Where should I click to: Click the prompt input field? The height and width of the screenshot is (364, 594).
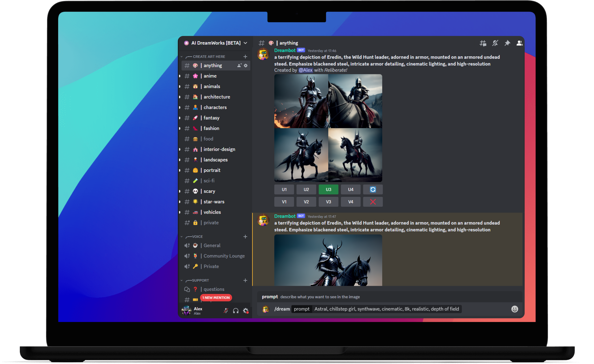tap(387, 308)
